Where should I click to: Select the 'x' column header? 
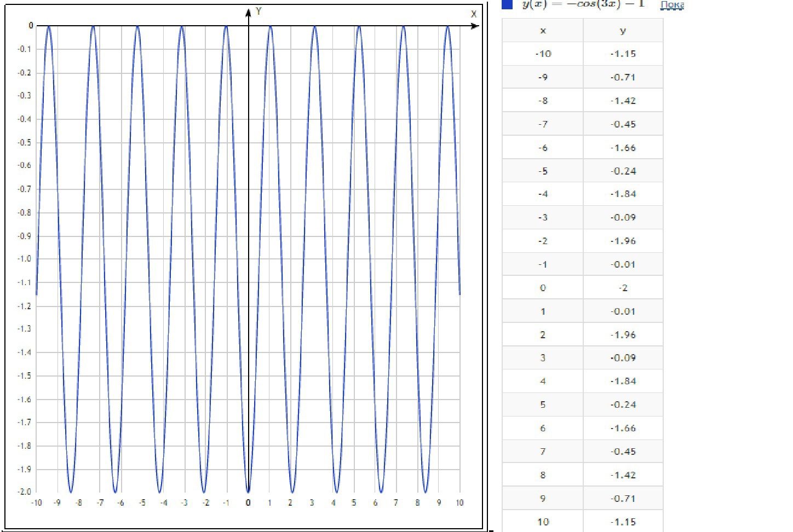pyautogui.click(x=543, y=31)
